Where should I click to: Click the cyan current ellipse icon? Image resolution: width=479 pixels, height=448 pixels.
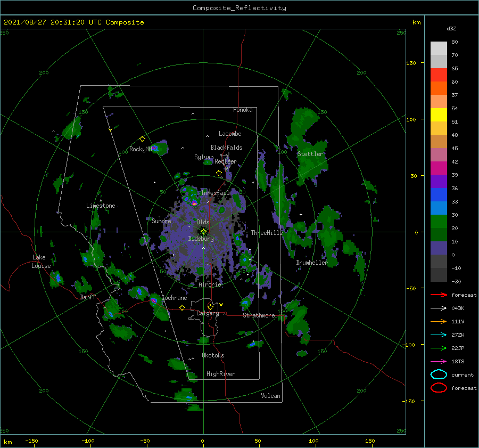pyautogui.click(x=439, y=374)
